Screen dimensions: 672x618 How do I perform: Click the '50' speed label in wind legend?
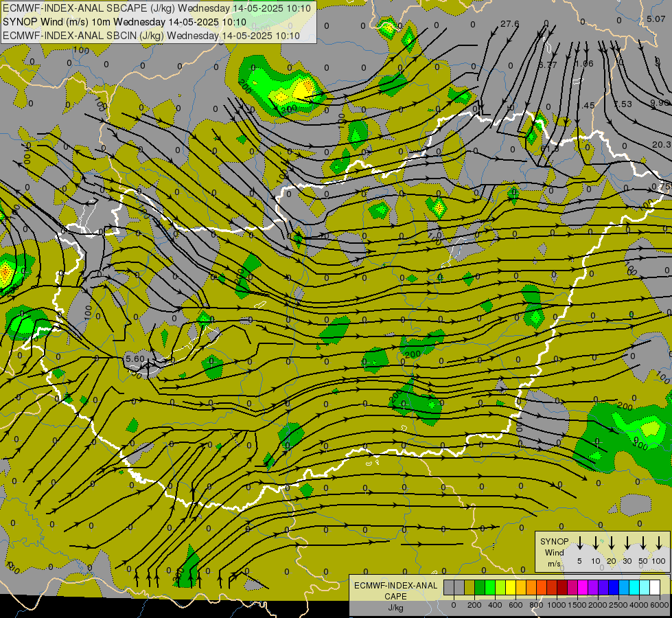(x=643, y=561)
